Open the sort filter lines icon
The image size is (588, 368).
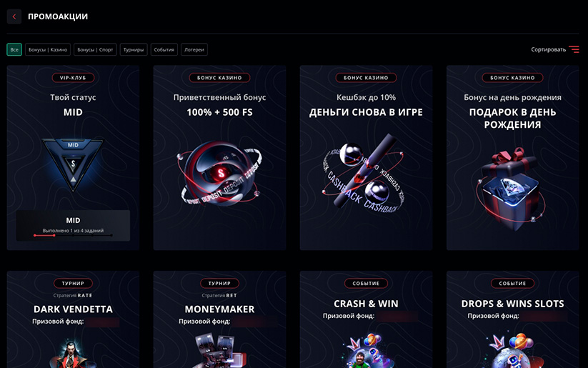point(574,49)
